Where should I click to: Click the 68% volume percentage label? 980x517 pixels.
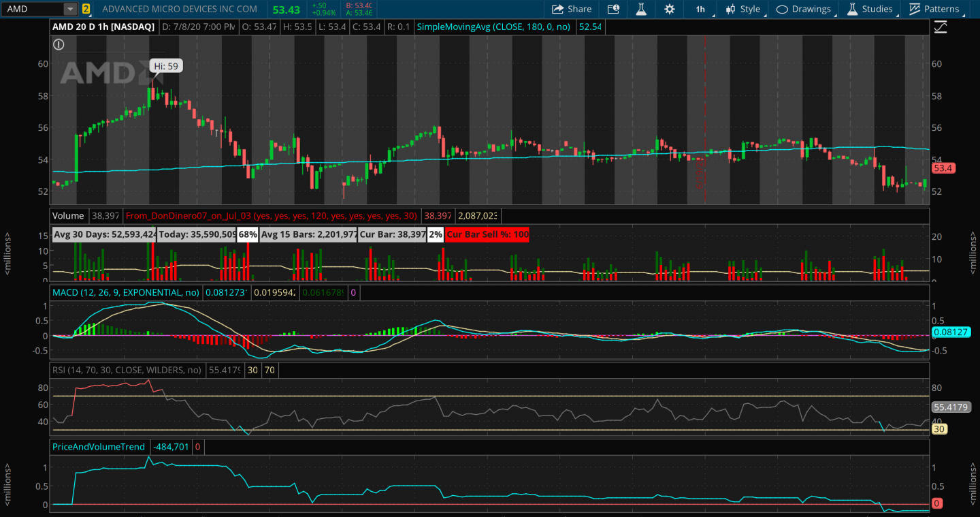(x=248, y=234)
